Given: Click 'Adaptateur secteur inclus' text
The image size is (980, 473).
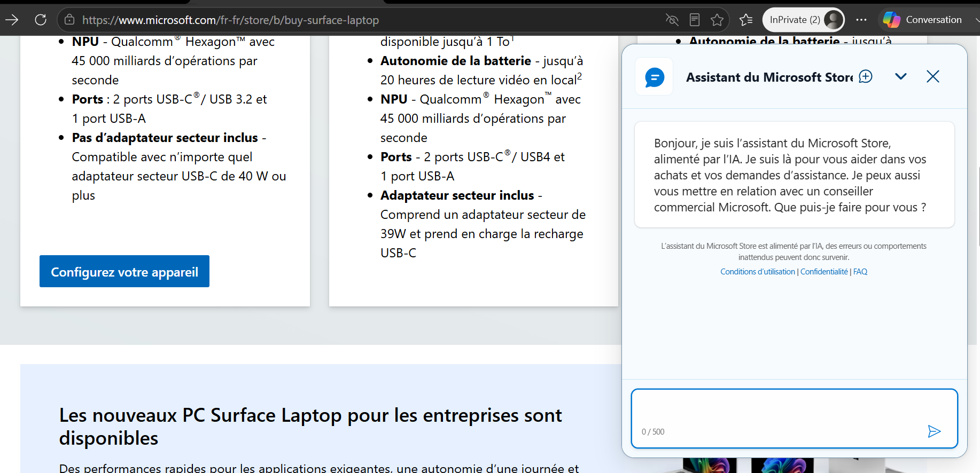Looking at the screenshot, I should click(x=457, y=195).
